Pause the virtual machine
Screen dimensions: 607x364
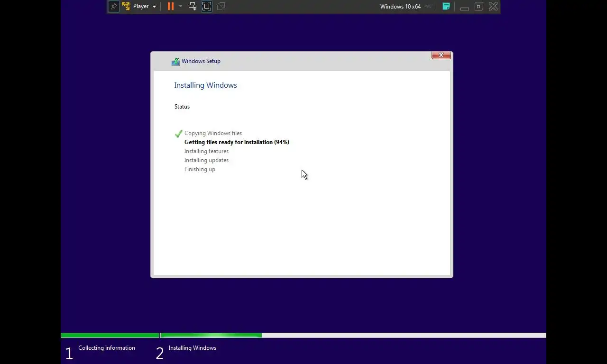pos(171,7)
